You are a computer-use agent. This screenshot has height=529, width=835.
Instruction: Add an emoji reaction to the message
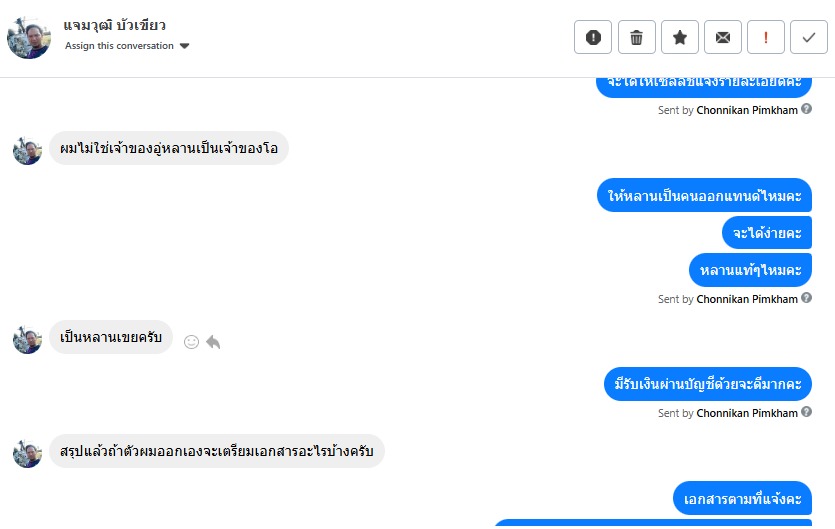click(x=191, y=342)
